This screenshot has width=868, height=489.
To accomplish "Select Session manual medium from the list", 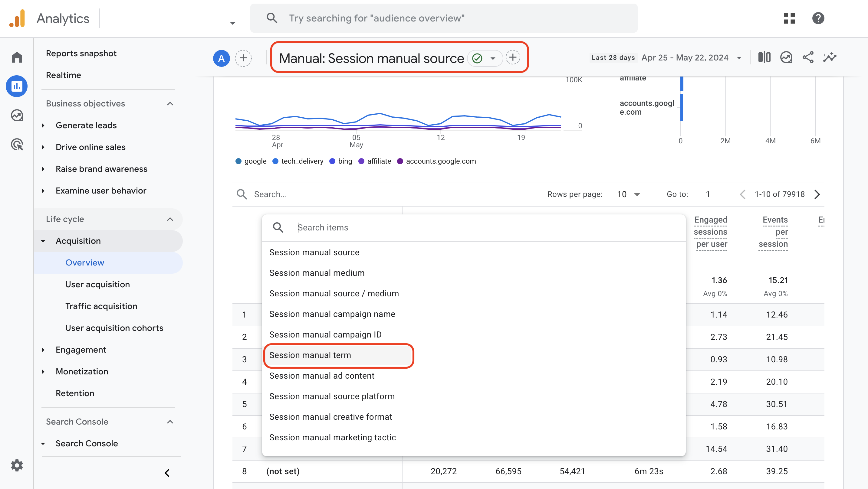I will tap(317, 273).
